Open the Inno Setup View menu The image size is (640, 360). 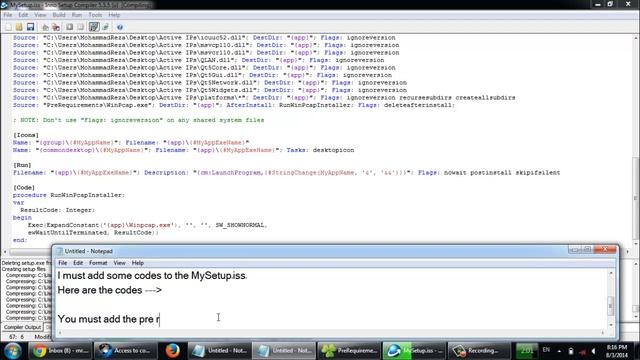pos(40,15)
